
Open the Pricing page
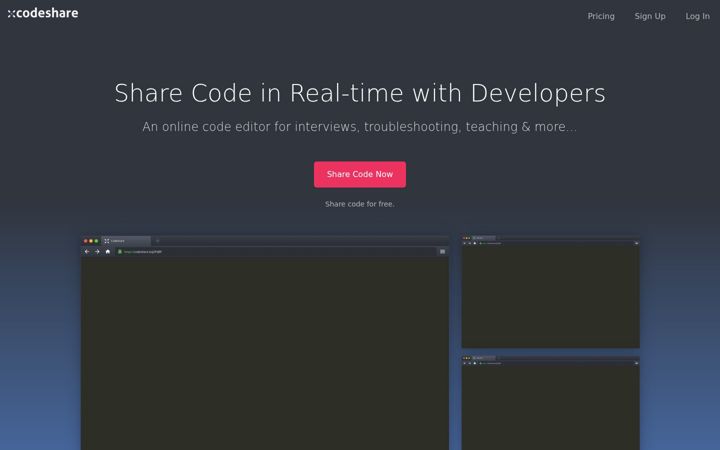pos(601,16)
